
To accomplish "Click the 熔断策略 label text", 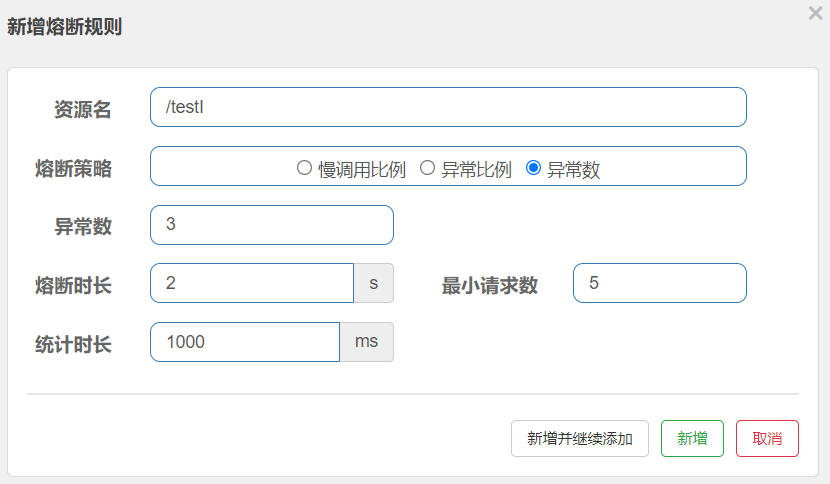I will pyautogui.click(x=73, y=168).
